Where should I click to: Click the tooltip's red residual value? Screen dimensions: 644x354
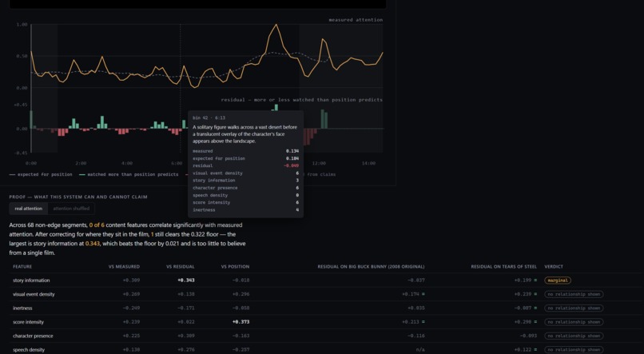coord(291,166)
